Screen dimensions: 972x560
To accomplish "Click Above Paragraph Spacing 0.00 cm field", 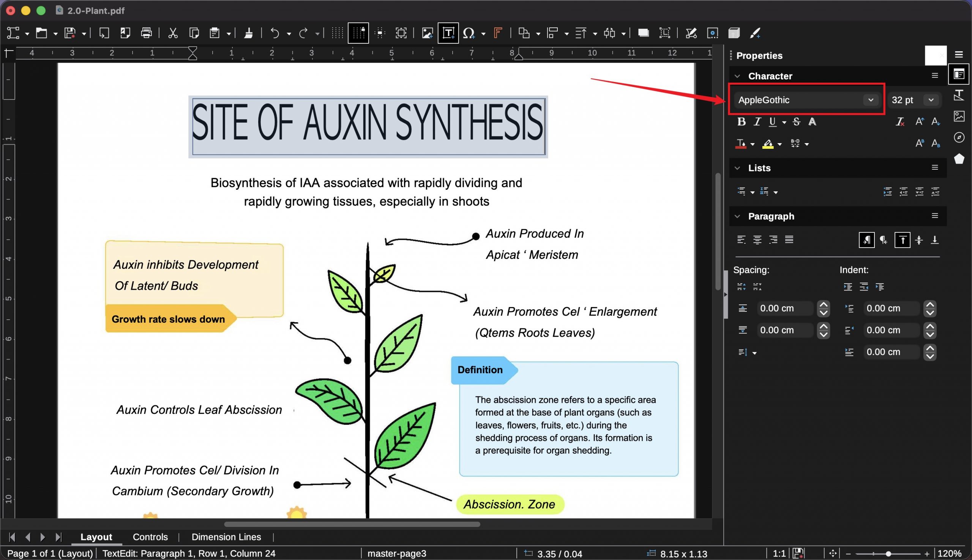I will point(785,308).
